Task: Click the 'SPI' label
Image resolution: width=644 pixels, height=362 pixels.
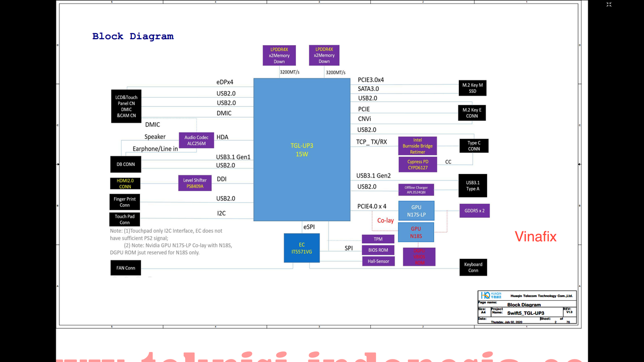Action: (349, 248)
